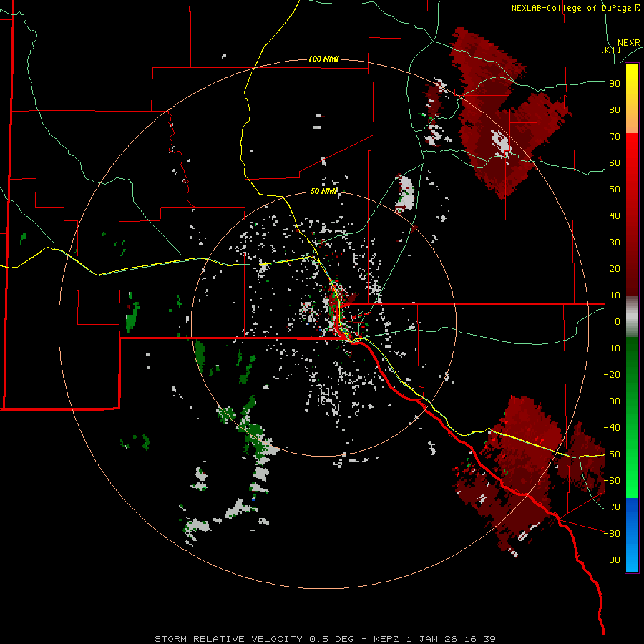Screen dimensions: 644x644
Task: Click the -70 value on velocity scale
Action: 612,507
